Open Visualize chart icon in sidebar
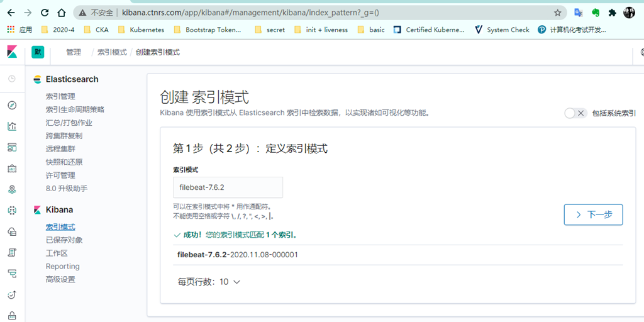Viewport: 644px width, 322px height. coord(13,126)
